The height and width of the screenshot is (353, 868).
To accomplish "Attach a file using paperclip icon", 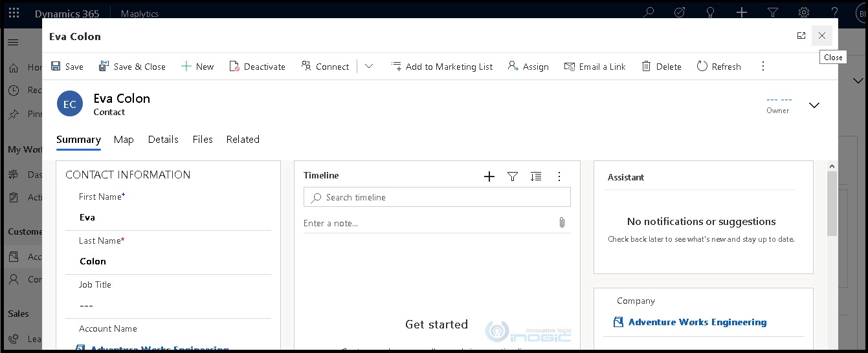I will (562, 222).
